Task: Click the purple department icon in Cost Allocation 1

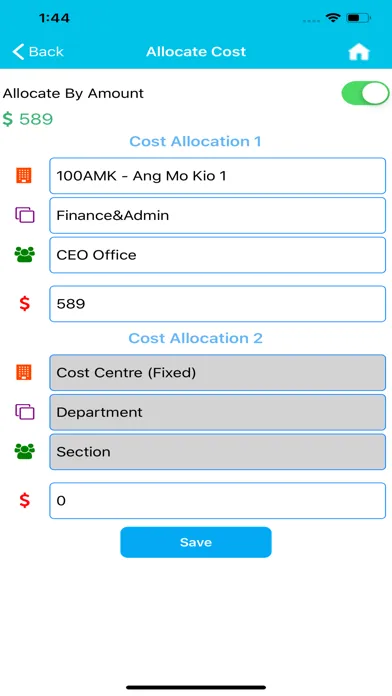Action: 24,215
